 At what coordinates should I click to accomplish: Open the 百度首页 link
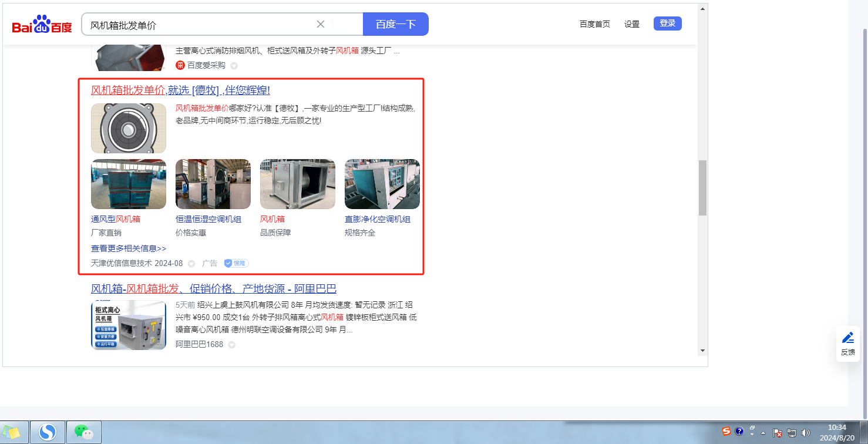point(595,24)
